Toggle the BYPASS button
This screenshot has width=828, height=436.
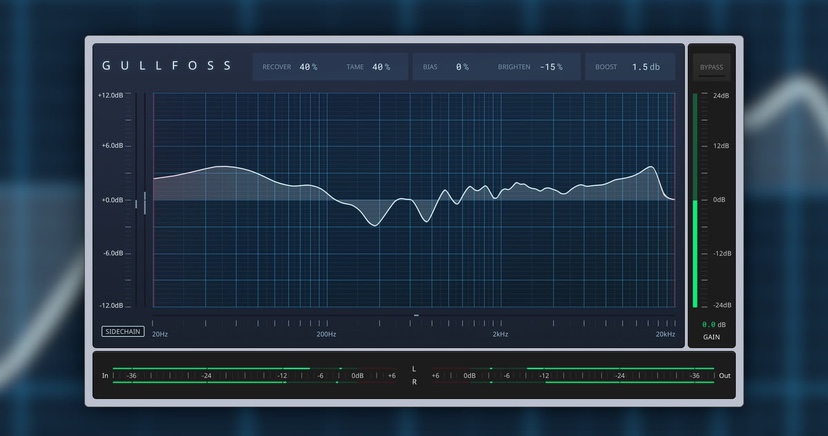pos(711,67)
